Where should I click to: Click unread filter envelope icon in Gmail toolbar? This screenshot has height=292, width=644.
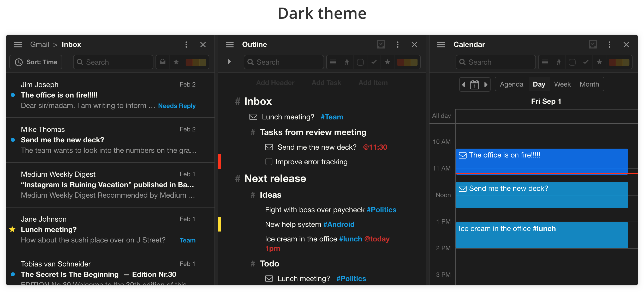[163, 62]
